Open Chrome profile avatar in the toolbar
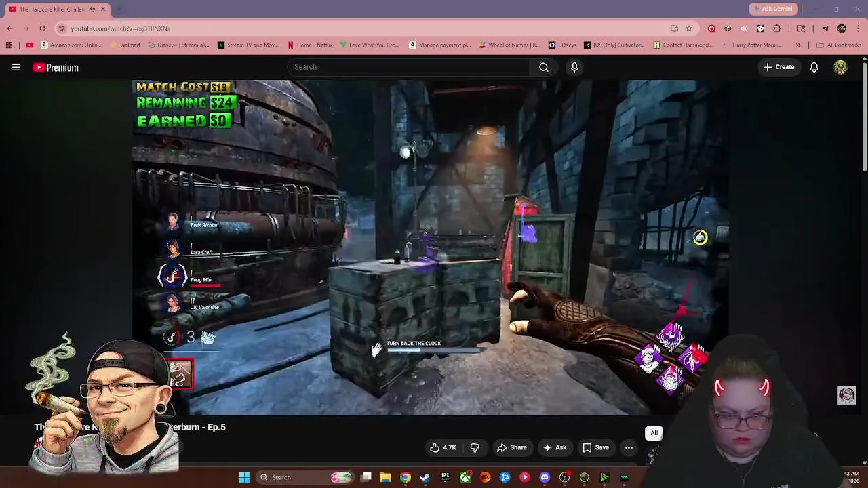This screenshot has height=488, width=868. coord(842,28)
